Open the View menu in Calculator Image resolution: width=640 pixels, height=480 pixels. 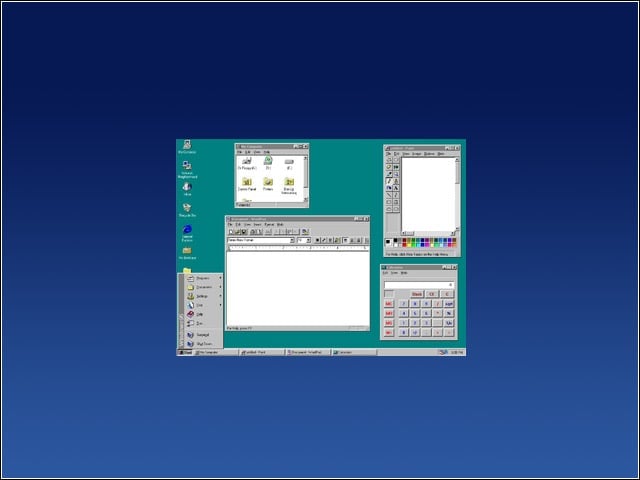(394, 273)
